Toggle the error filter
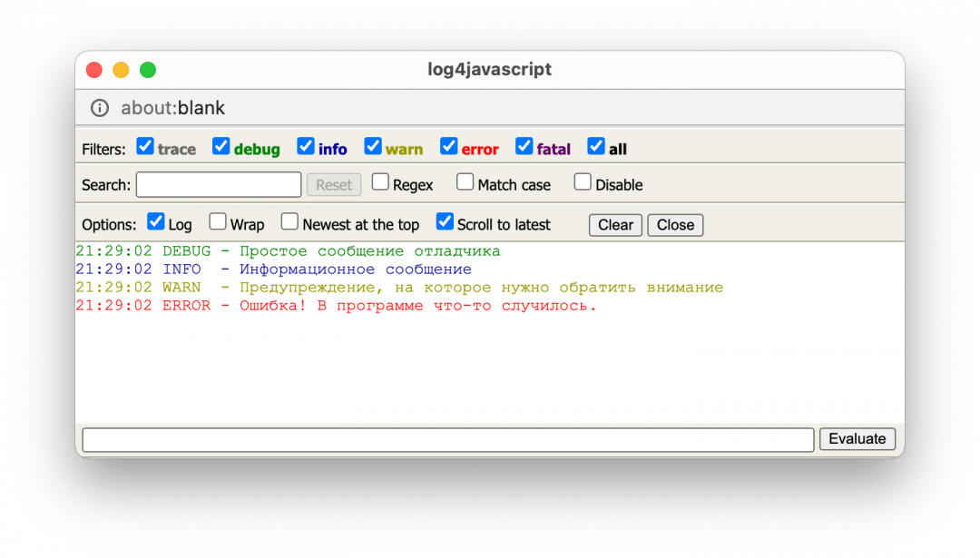Screen dimensions: 980x558 (x=448, y=145)
